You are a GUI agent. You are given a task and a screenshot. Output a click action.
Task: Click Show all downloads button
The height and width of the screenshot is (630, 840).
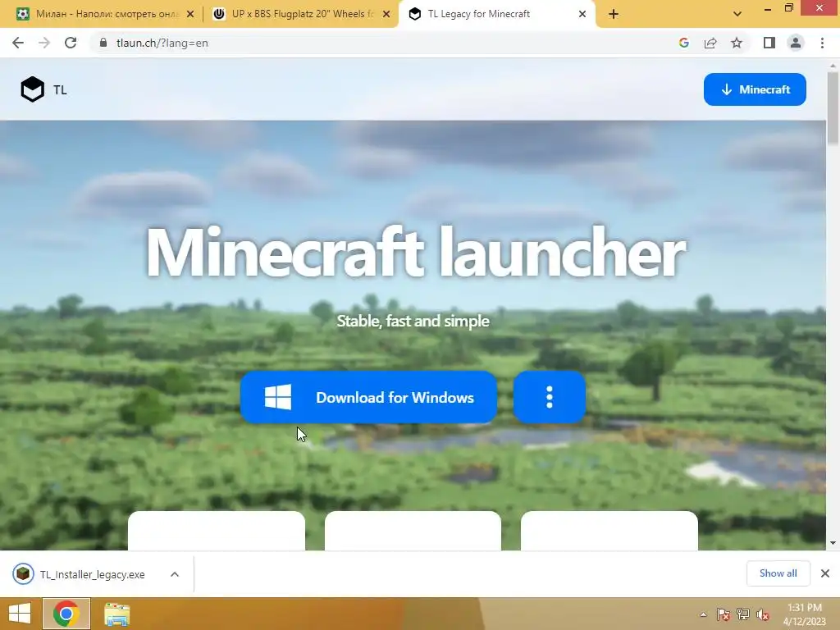pyautogui.click(x=778, y=573)
